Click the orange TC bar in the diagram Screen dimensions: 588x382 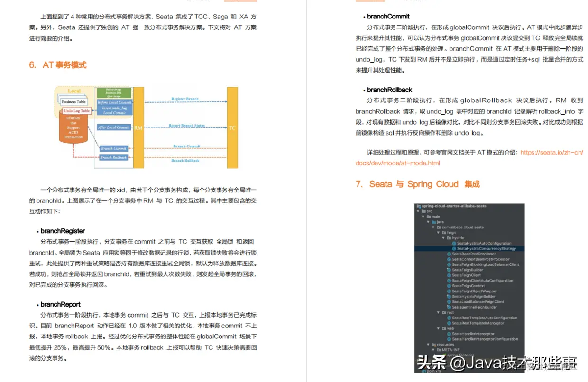[232, 127]
